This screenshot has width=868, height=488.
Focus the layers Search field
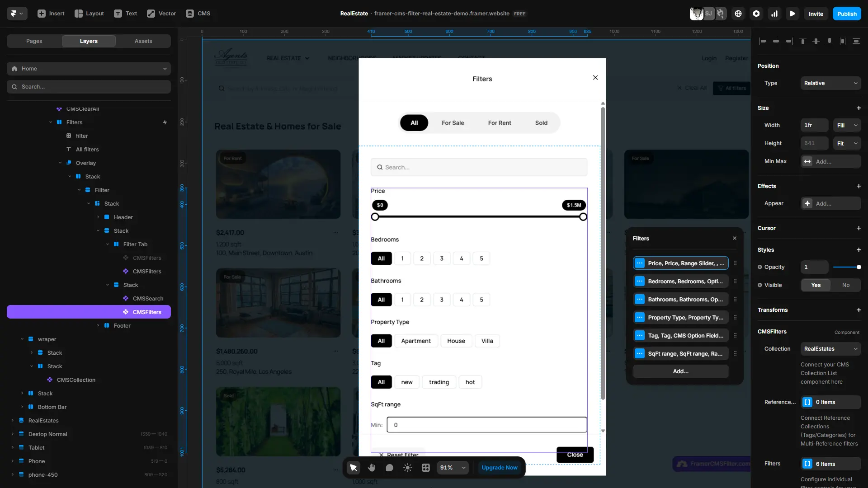click(x=89, y=87)
